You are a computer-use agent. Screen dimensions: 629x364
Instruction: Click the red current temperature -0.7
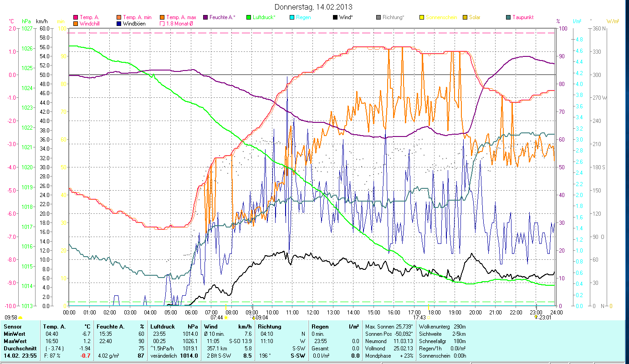pyautogui.click(x=86, y=356)
